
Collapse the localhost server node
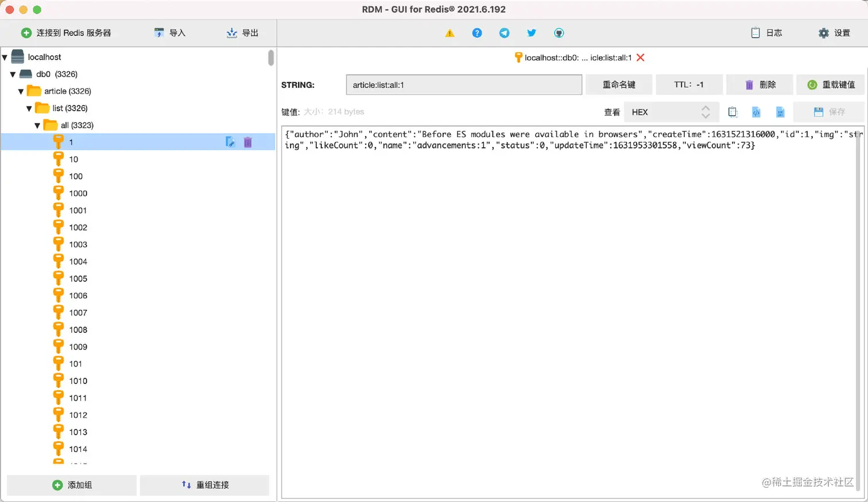[x=5, y=57]
